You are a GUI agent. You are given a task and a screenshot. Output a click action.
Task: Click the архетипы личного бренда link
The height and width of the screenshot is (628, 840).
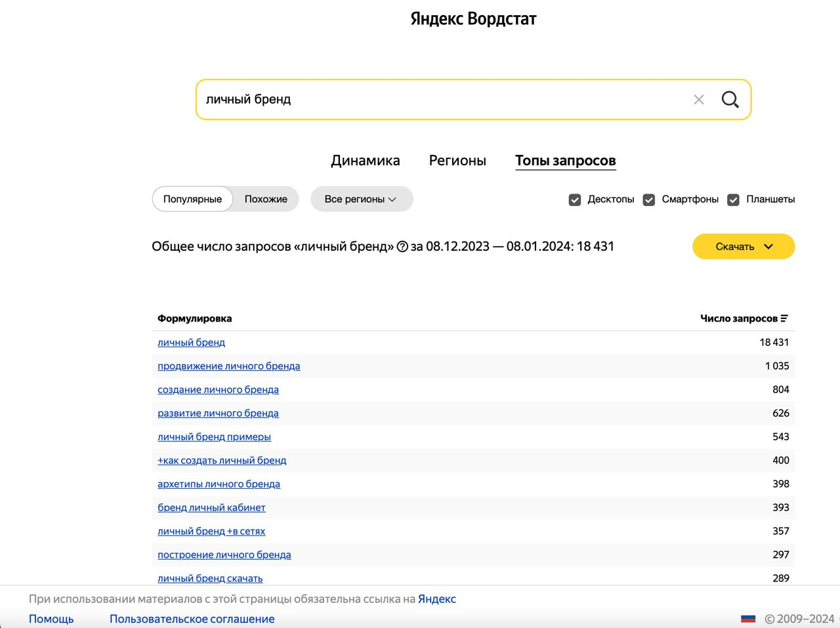click(x=219, y=484)
